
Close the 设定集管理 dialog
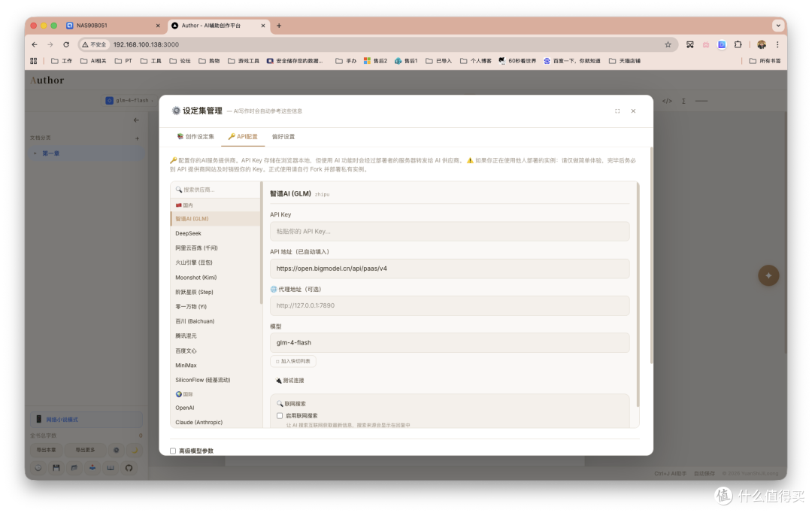(633, 111)
